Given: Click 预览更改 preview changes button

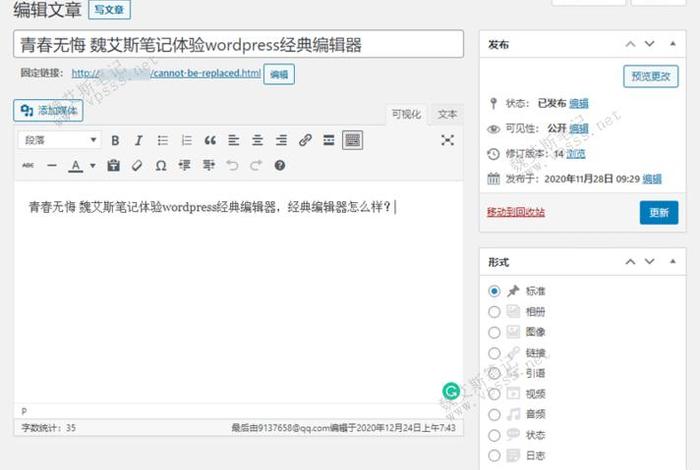Looking at the screenshot, I should [x=651, y=76].
